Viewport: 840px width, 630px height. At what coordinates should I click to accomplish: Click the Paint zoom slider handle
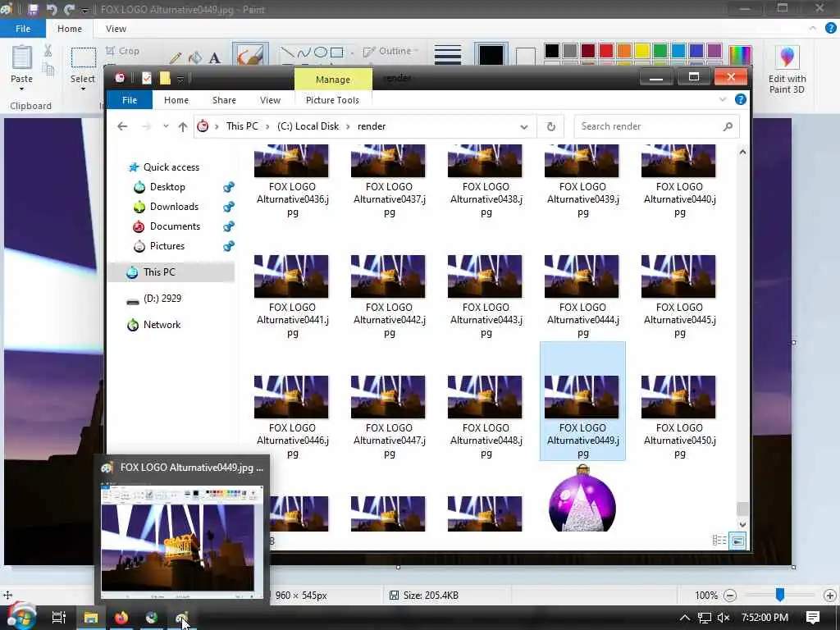coord(780,594)
